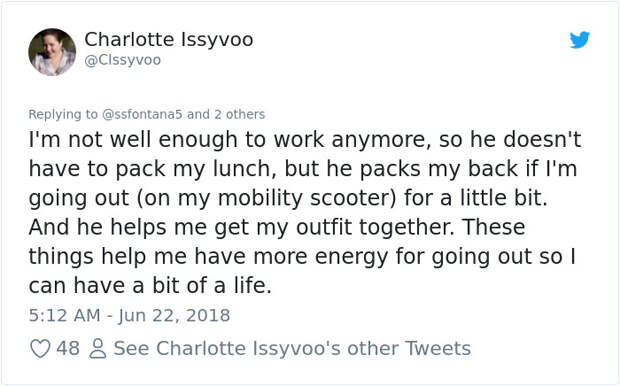Screen dimensions: 620x386
Task: Show the '2 others' being replied to
Action: pyautogui.click(x=240, y=114)
